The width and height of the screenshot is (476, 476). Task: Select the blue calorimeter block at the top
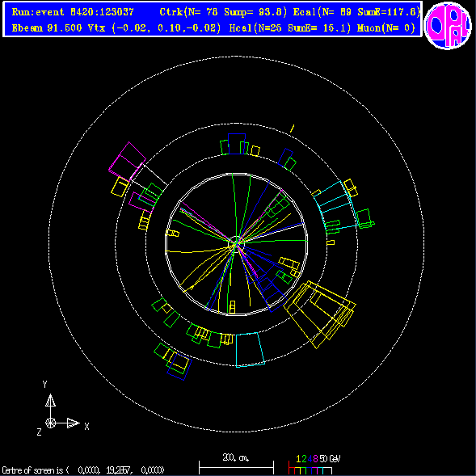237,144
